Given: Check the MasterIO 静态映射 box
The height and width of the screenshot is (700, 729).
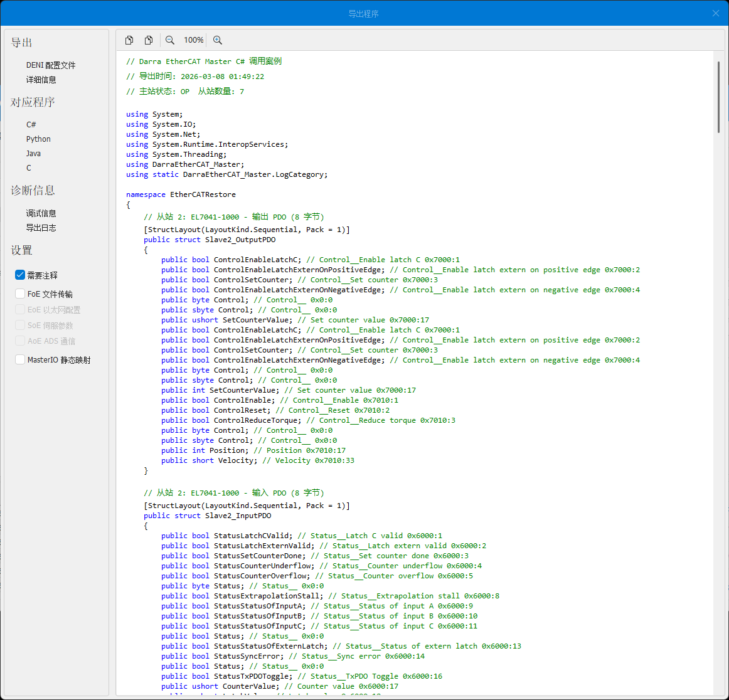Looking at the screenshot, I should pos(20,359).
